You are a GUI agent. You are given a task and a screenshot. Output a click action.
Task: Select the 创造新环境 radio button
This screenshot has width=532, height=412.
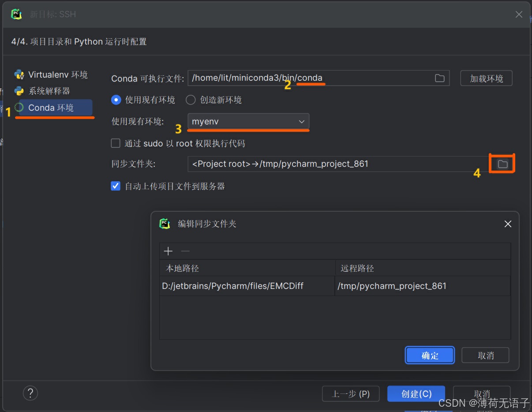tap(191, 100)
